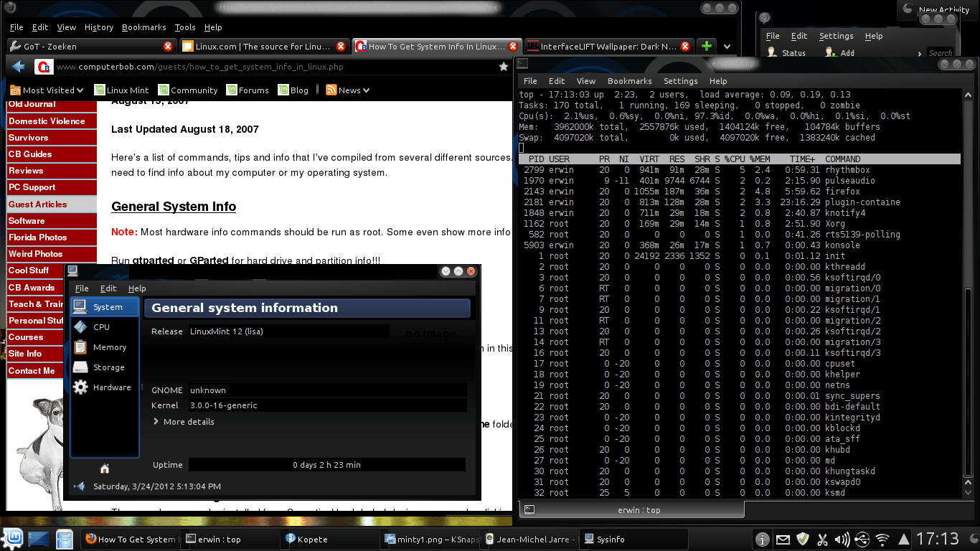
Task: Close the GoT - Zoeken tab
Action: pos(168,47)
